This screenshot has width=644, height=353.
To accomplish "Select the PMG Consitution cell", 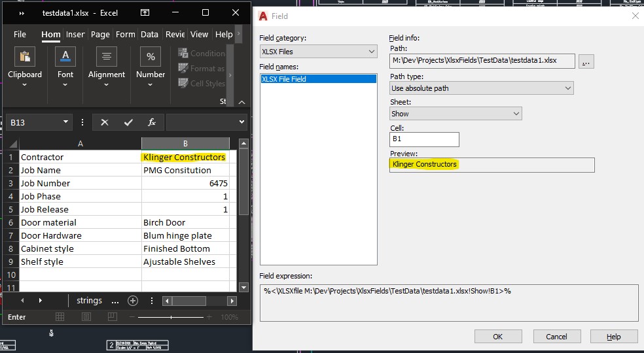I will coord(185,171).
